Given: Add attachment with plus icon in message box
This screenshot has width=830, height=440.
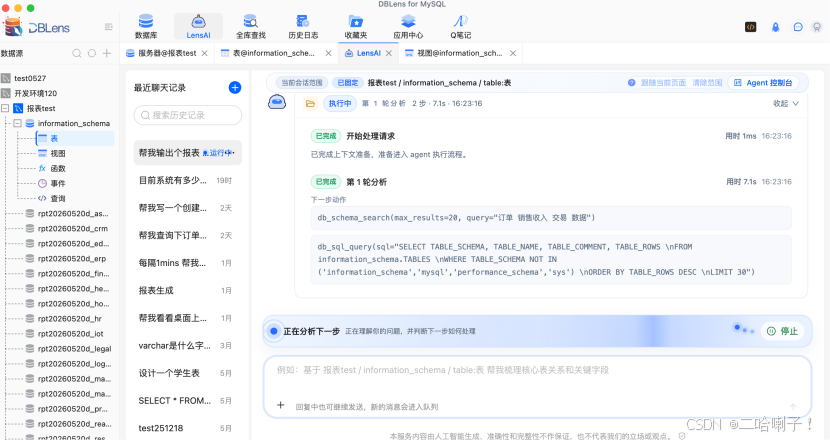Looking at the screenshot, I should [281, 405].
